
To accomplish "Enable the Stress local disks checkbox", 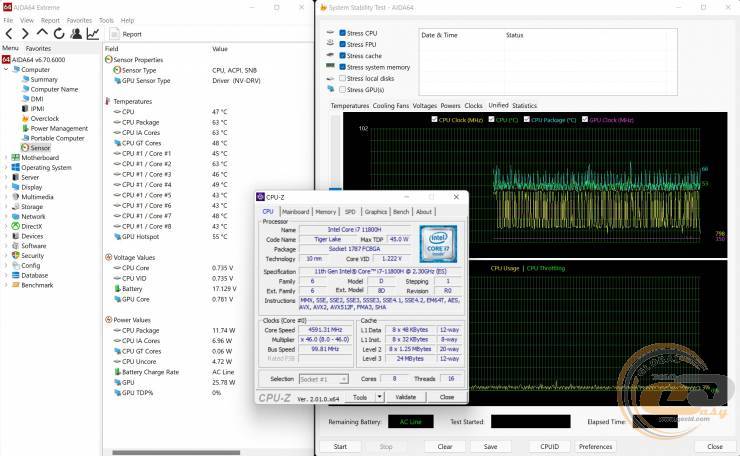I will (x=343, y=78).
